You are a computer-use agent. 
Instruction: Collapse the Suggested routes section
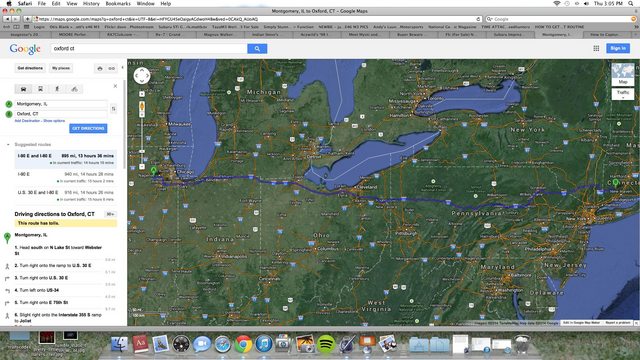coord(8,144)
